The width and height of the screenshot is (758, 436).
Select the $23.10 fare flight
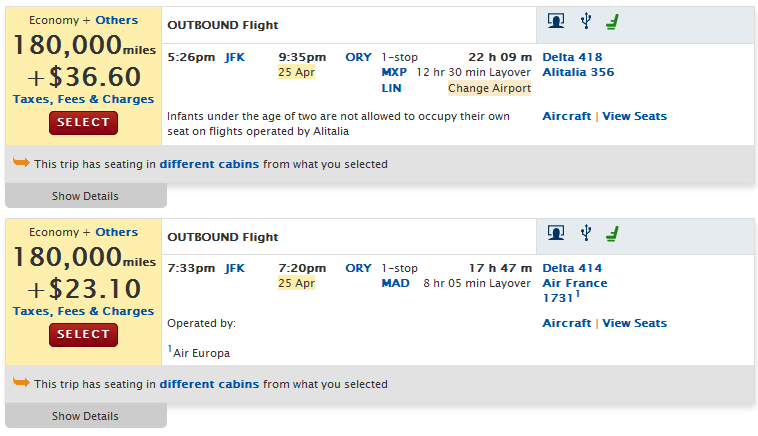tap(83, 334)
